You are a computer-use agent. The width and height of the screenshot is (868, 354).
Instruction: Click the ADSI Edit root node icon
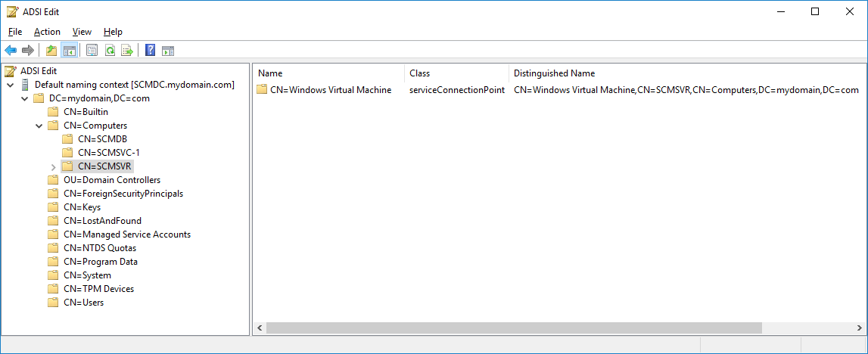point(11,71)
